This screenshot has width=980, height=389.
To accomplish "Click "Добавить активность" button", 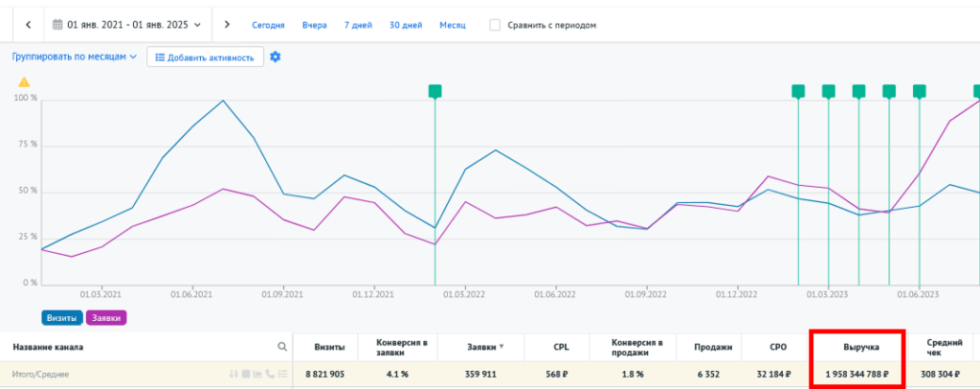I will coord(205,57).
